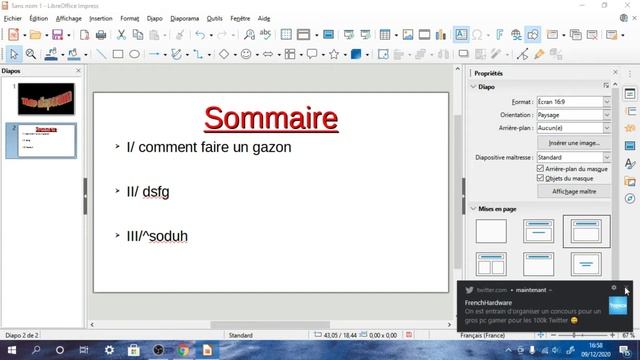This screenshot has width=640, height=360.
Task: Open Find and Replace icon
Action: coord(249,35)
